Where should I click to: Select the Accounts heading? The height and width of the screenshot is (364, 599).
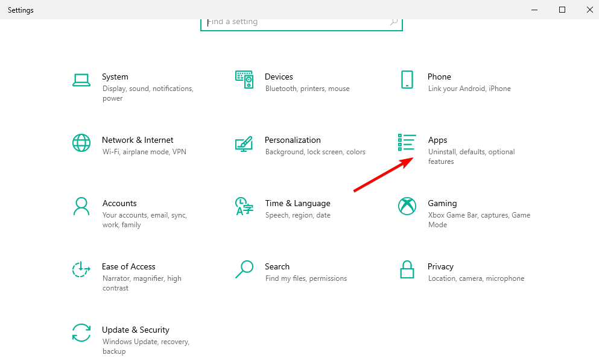coord(119,203)
